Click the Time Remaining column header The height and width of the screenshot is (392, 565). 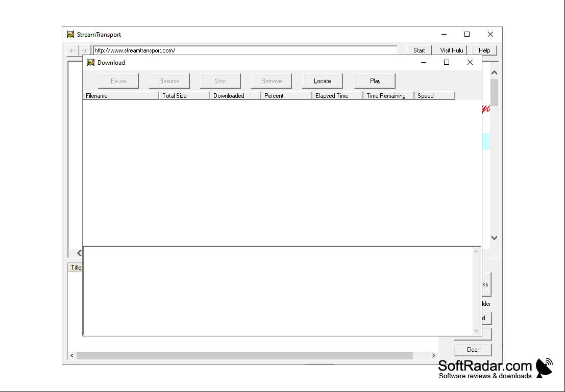389,96
